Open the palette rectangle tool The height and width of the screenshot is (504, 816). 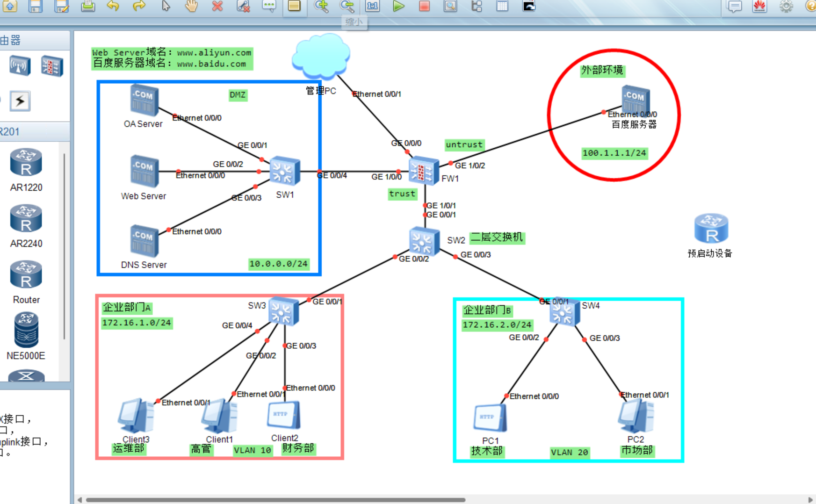294,6
